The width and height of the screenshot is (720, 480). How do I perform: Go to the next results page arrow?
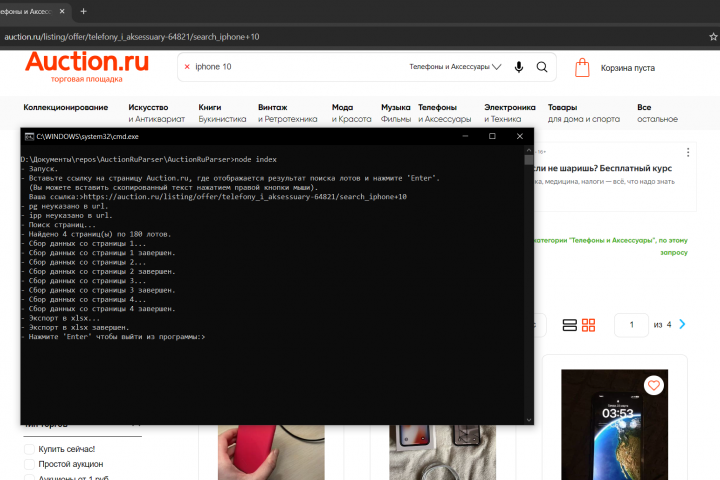pyautogui.click(x=682, y=324)
